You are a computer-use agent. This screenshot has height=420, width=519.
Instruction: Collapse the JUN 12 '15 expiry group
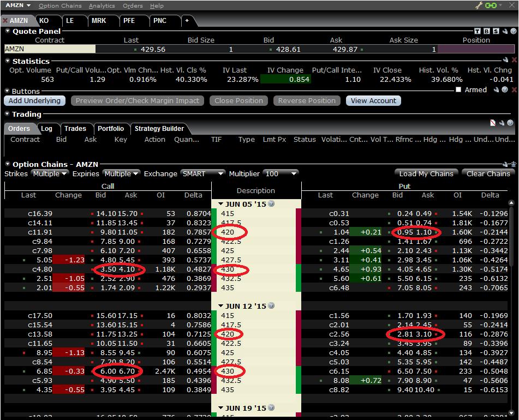tap(221, 305)
